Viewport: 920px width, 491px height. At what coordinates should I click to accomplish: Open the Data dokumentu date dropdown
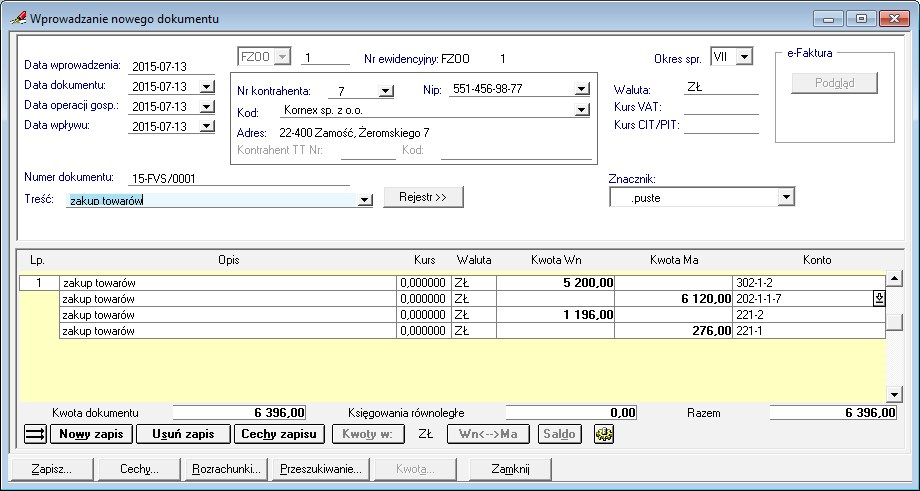(207, 87)
